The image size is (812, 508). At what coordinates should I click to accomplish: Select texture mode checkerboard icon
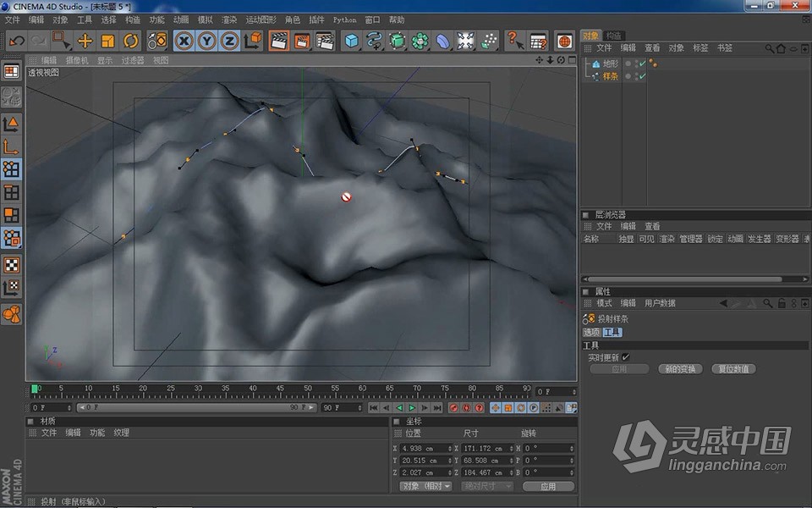click(11, 264)
